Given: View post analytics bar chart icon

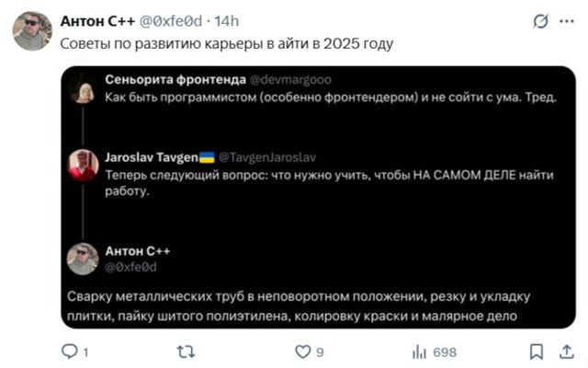Looking at the screenshot, I should tap(419, 352).
